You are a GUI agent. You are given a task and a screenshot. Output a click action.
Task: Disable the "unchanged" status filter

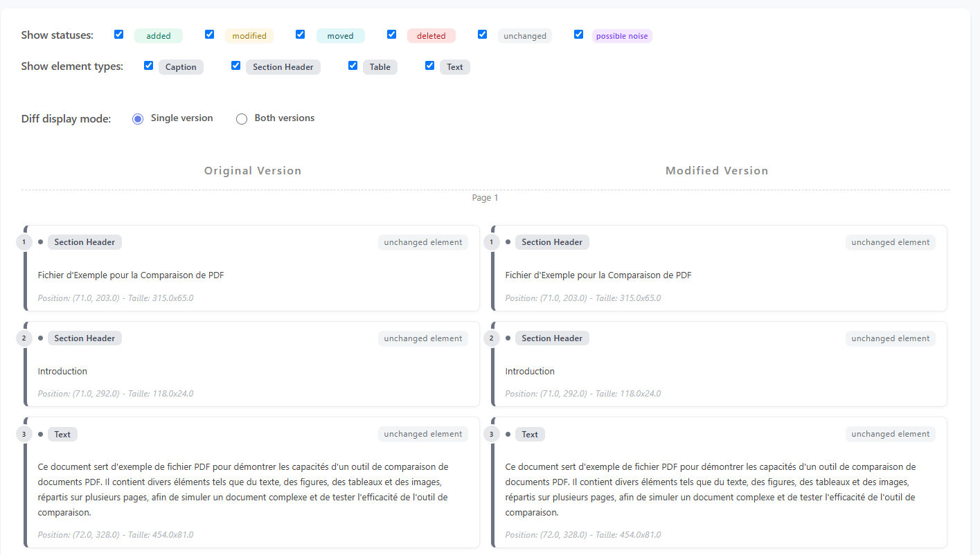click(482, 33)
